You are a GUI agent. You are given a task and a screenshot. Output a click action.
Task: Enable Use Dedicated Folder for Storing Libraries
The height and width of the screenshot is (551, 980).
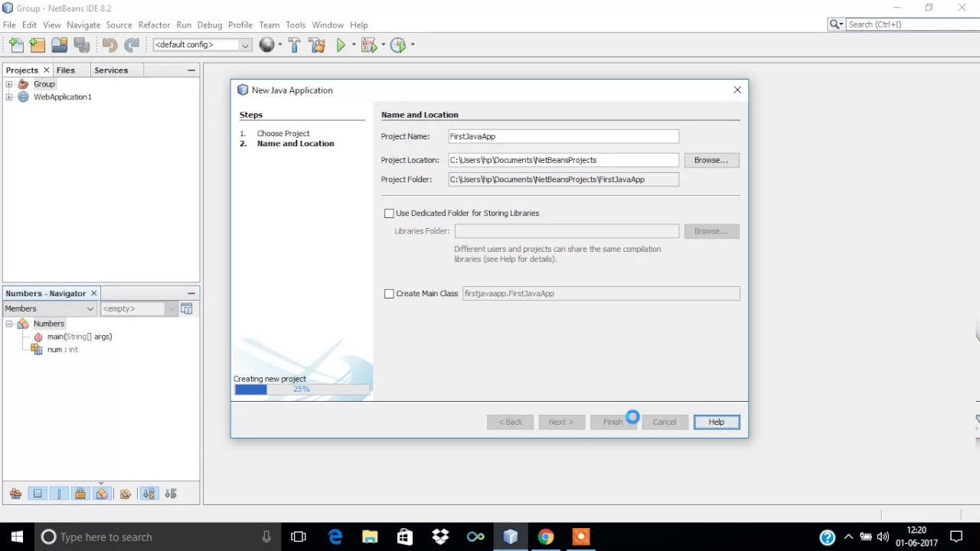click(389, 213)
